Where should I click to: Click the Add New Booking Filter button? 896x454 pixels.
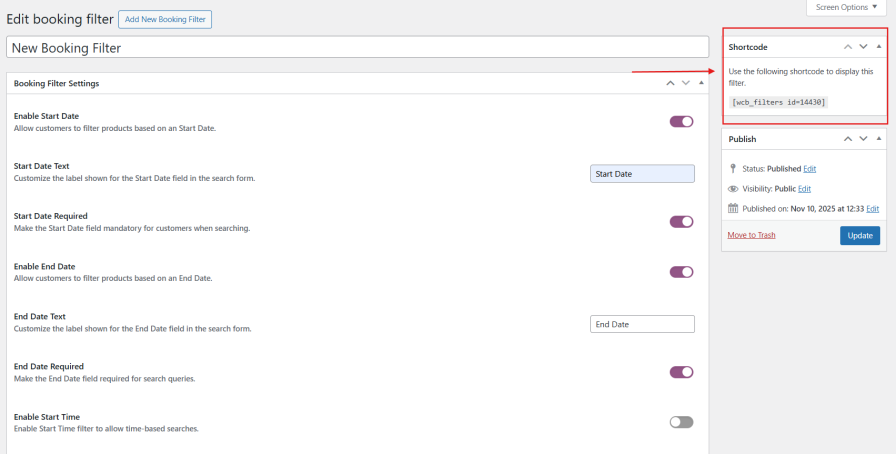coord(165,20)
